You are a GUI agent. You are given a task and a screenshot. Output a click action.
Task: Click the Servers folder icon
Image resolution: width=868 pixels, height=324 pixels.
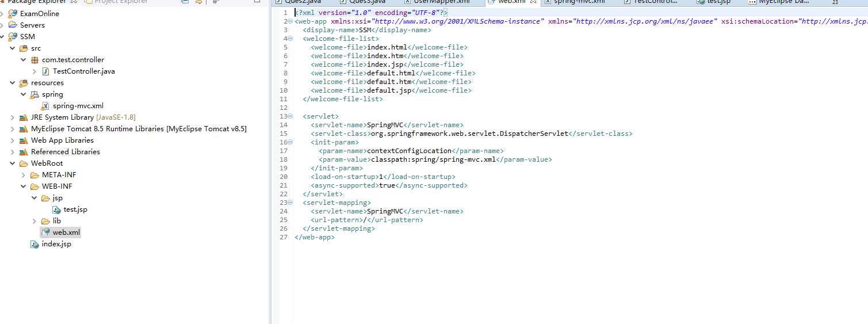pyautogui.click(x=13, y=25)
